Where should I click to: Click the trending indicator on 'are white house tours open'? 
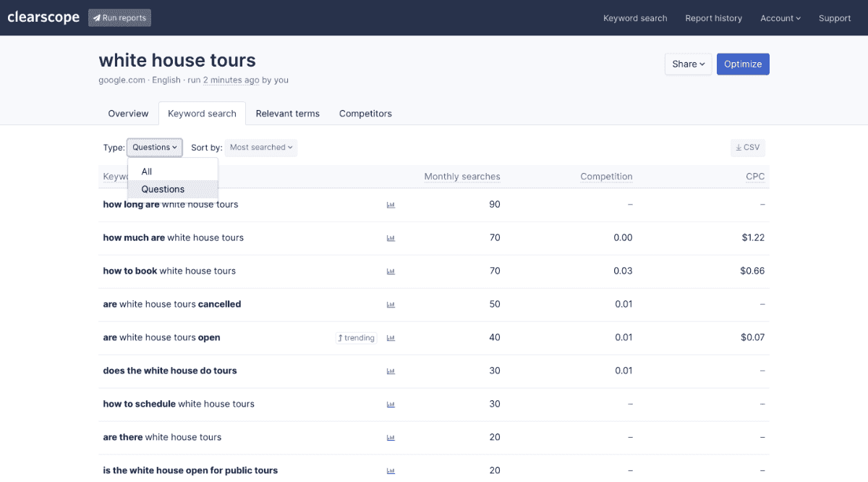[x=356, y=337]
